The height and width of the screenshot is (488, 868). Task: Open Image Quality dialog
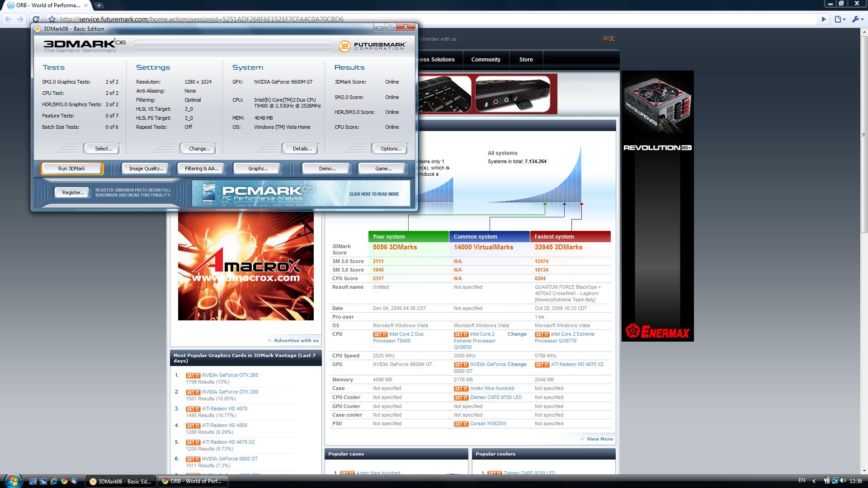pos(146,169)
